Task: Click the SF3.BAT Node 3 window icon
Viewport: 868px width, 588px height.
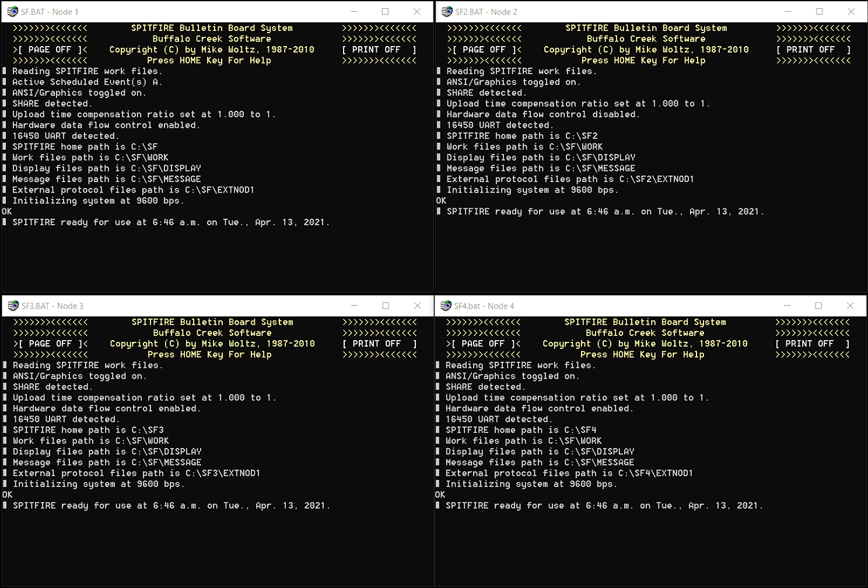Action: point(13,306)
